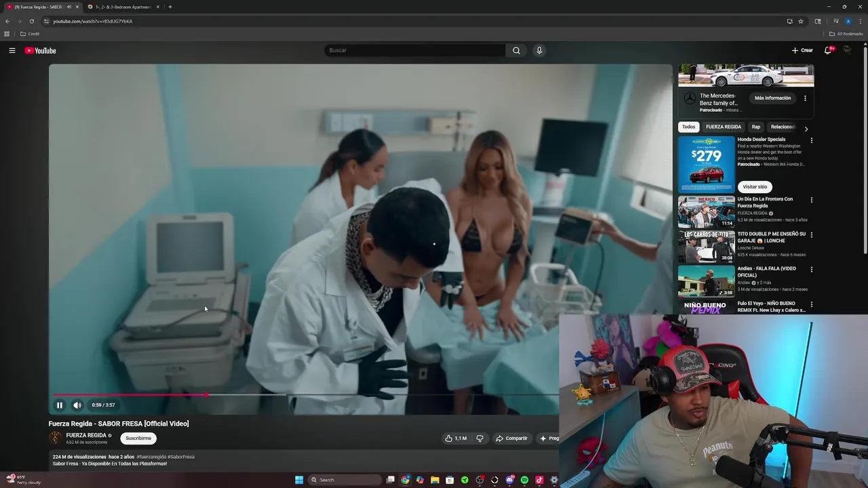This screenshot has width=868, height=488.
Task: Open YouTube notifications bell
Action: point(828,50)
